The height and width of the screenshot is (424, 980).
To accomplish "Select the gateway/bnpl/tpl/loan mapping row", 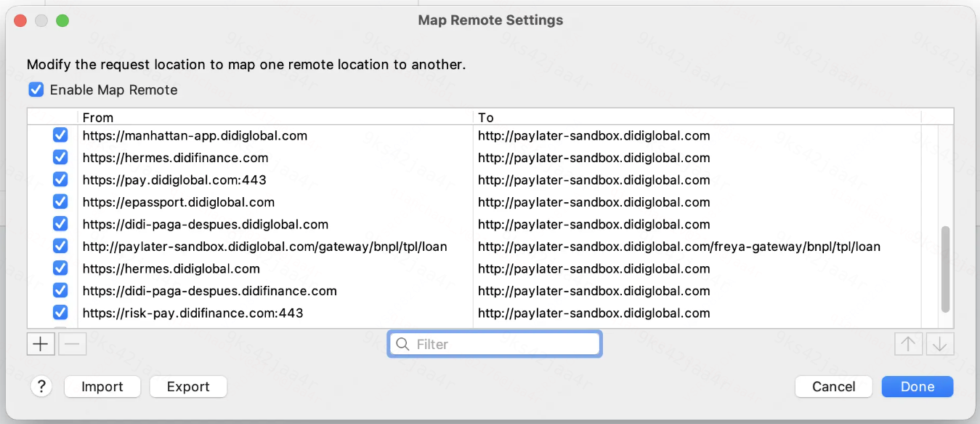I will [x=482, y=247].
